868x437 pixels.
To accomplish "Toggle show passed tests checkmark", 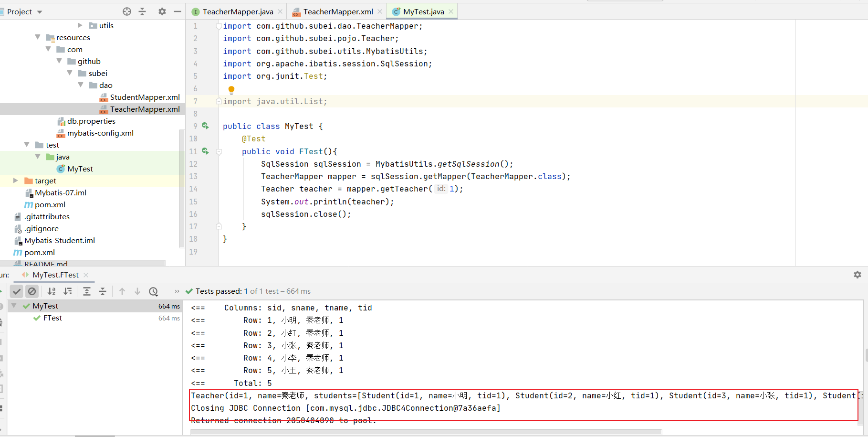I will (17, 291).
